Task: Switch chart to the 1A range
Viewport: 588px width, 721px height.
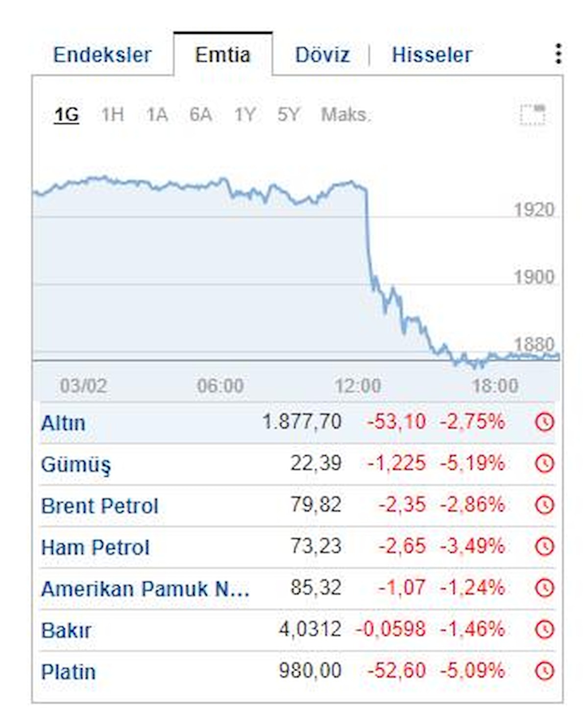Action: coord(157,115)
